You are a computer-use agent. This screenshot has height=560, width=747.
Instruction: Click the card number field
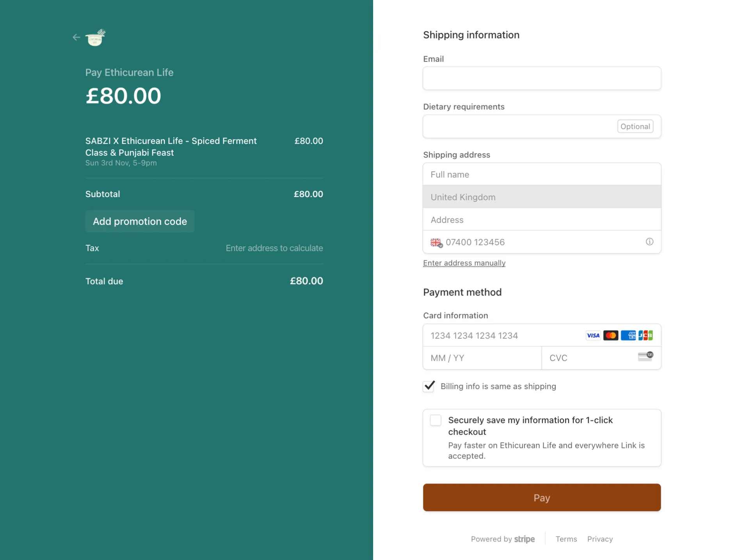click(x=503, y=336)
